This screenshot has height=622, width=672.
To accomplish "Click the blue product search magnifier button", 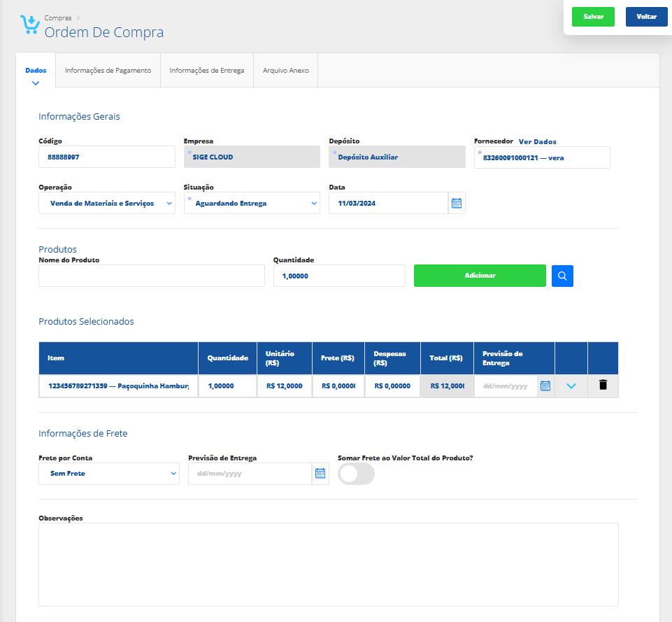I will point(562,276).
